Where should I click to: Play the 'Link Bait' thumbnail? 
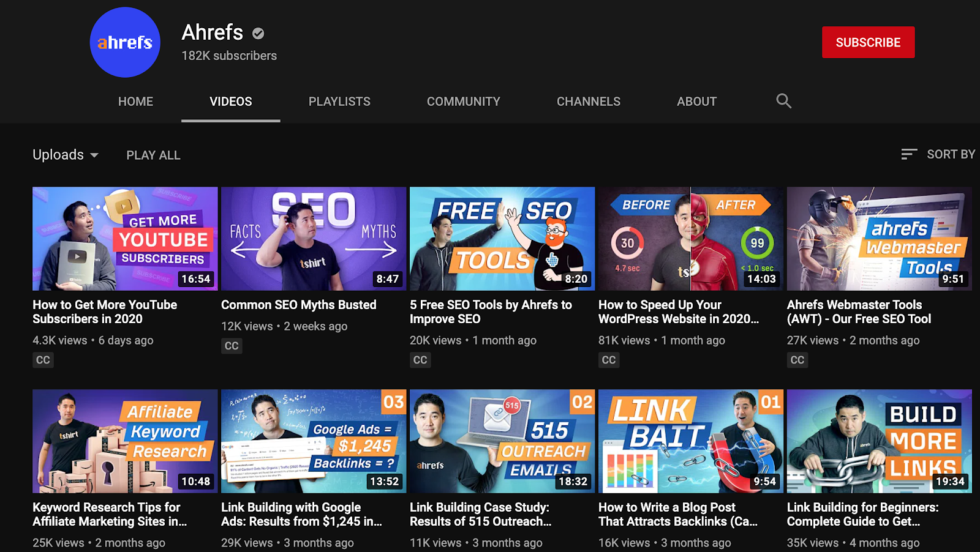coord(691,441)
